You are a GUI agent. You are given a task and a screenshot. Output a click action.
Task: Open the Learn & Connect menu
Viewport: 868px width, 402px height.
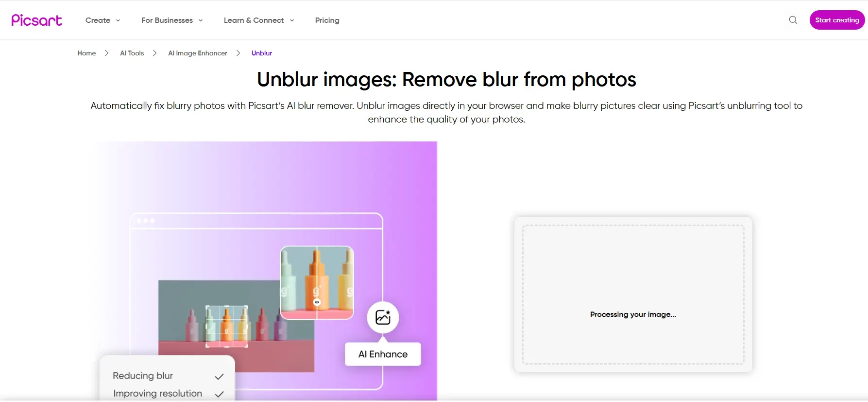(259, 20)
